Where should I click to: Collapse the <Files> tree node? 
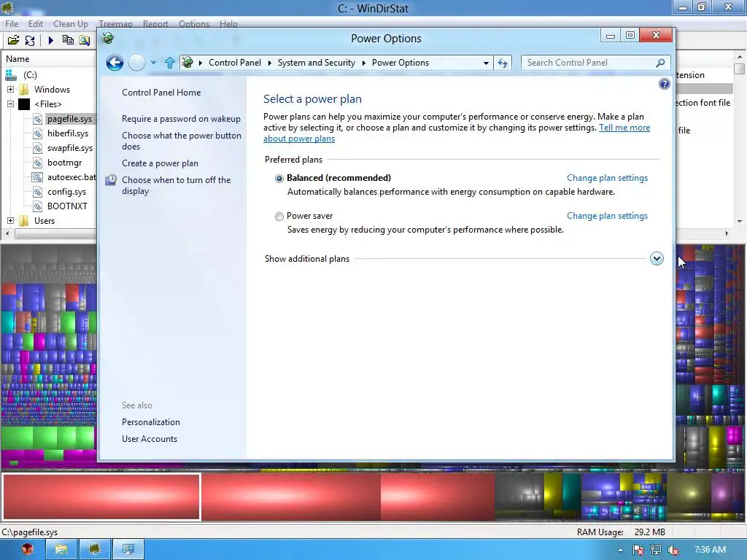pyautogui.click(x=10, y=104)
